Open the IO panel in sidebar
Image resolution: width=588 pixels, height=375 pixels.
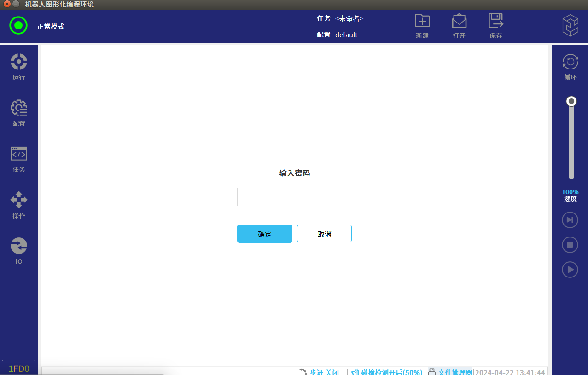tap(19, 251)
